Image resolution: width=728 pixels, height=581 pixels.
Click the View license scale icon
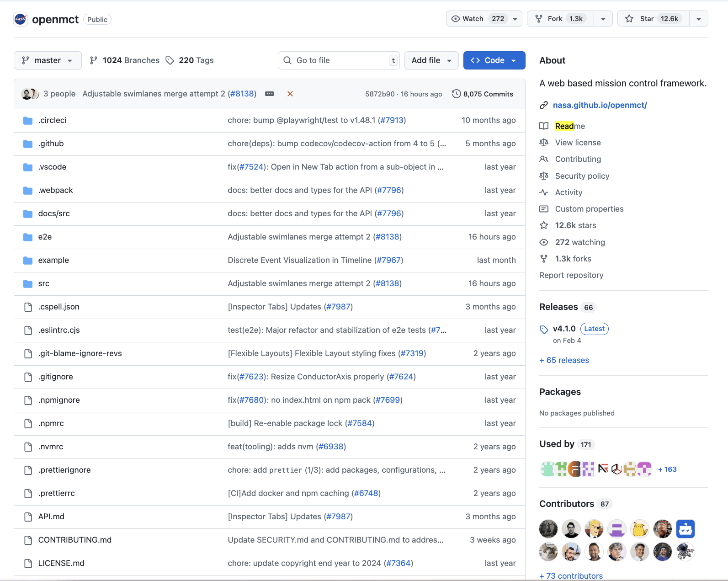pos(544,143)
